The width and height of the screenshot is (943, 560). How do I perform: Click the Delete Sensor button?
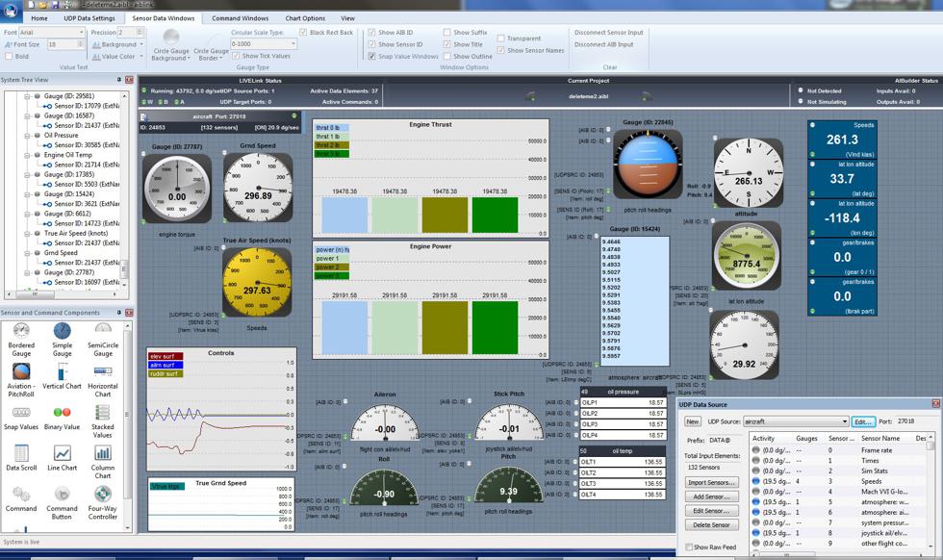(711, 525)
